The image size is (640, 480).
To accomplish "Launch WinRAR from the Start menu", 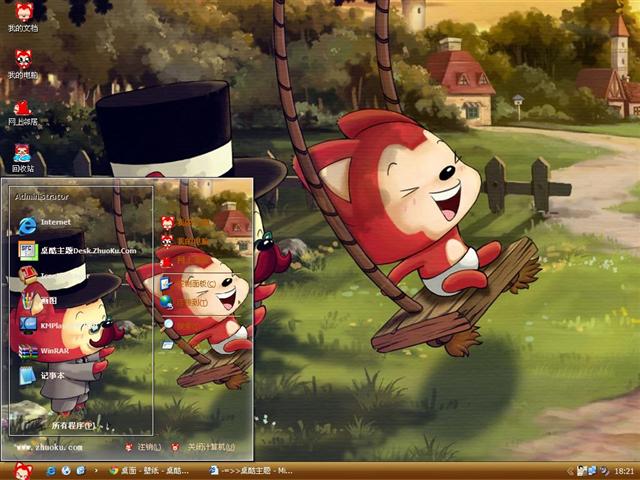I will 44,351.
